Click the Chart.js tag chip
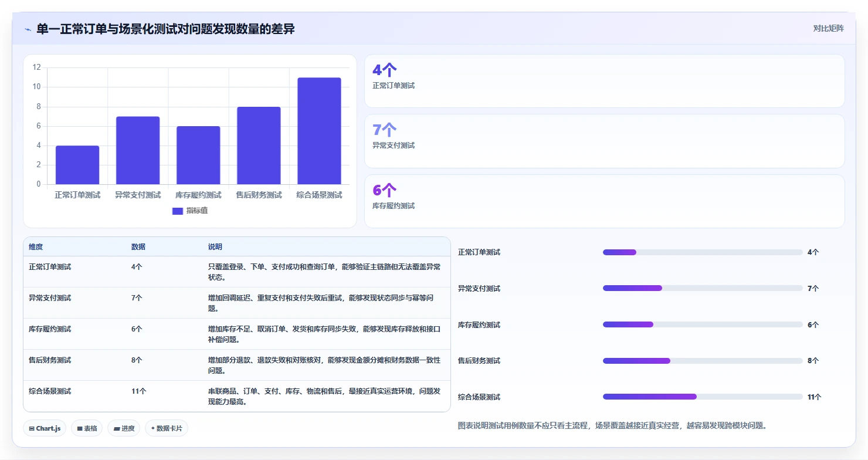The height and width of the screenshot is (460, 868). 45,428
